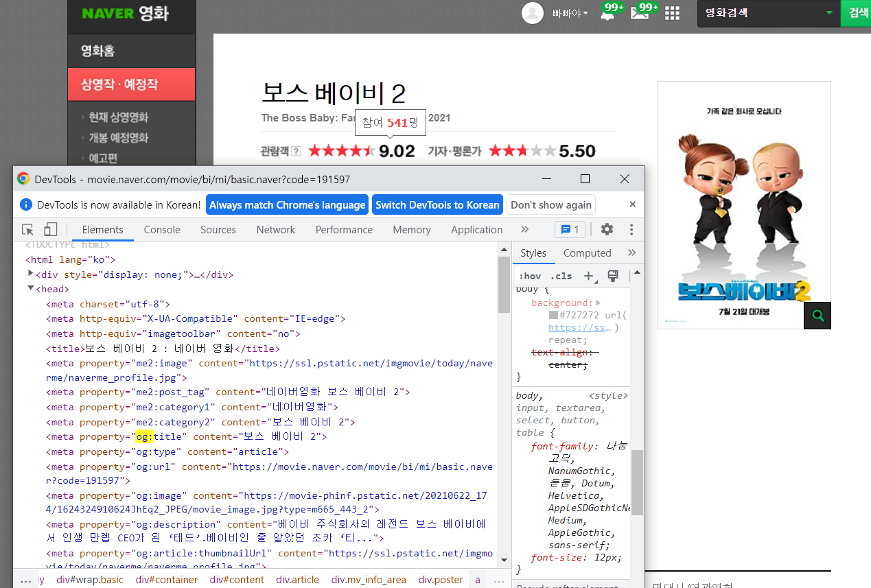
Task: Click Naver notifications bell icon
Action: [607, 14]
